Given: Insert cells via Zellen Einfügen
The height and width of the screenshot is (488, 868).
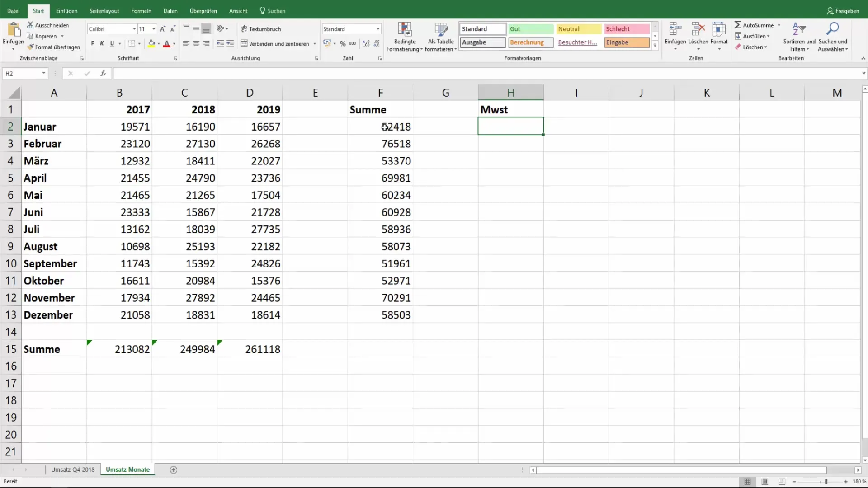Looking at the screenshot, I should click(x=675, y=37).
